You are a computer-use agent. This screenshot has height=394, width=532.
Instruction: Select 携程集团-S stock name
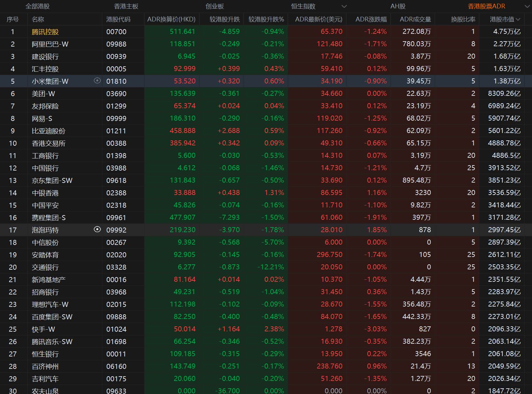49,217
